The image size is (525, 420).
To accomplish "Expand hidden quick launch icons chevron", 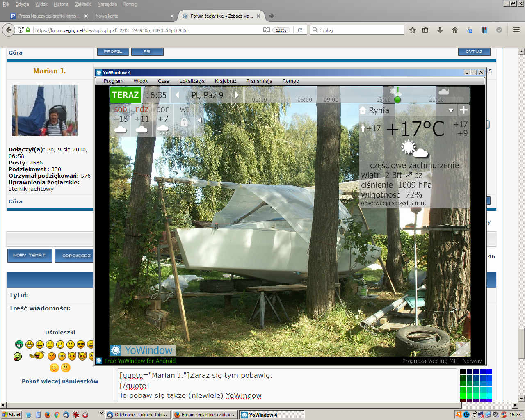I will pos(102,414).
